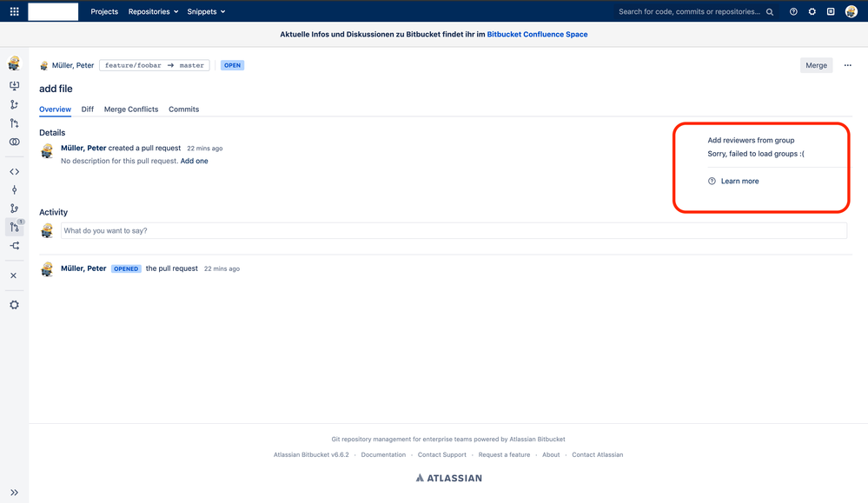Viewport: 868px width, 503px height.
Task: Click 'Atlassian Bitbucket v6.6.2' footer text
Action: pyautogui.click(x=311, y=455)
